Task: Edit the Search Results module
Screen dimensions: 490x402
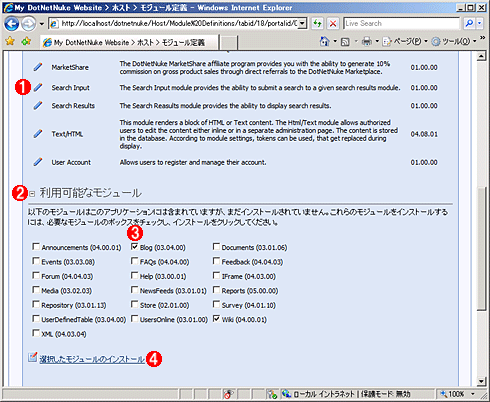Action: pos(38,106)
